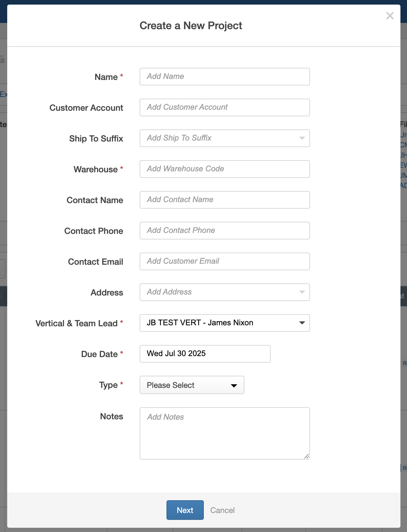Click the Vertical & Team Lead dropdown arrow
Image resolution: width=407 pixels, height=532 pixels.
click(302, 323)
